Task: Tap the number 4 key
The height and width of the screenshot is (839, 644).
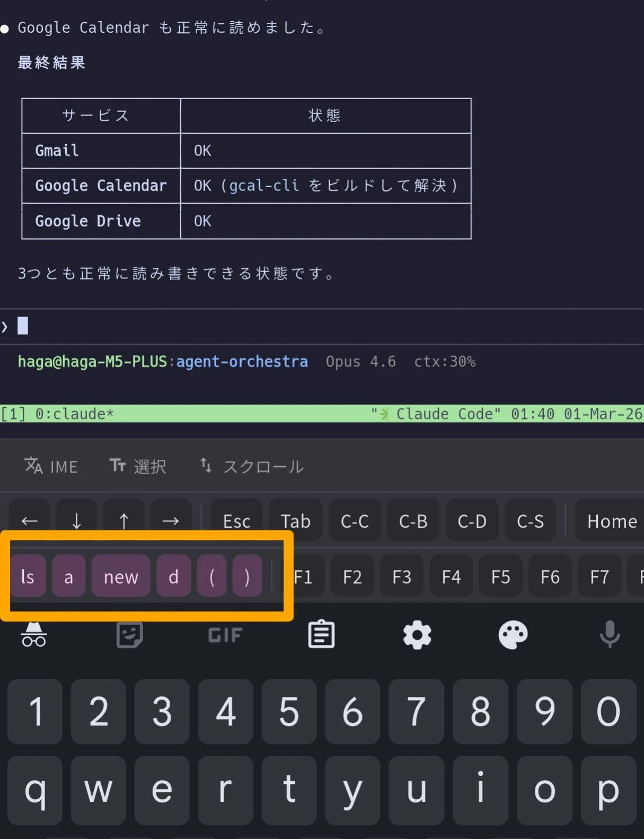Action: (226, 711)
